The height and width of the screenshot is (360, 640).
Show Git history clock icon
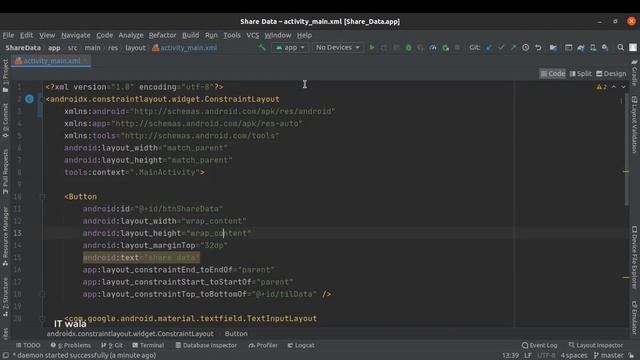coord(525,48)
